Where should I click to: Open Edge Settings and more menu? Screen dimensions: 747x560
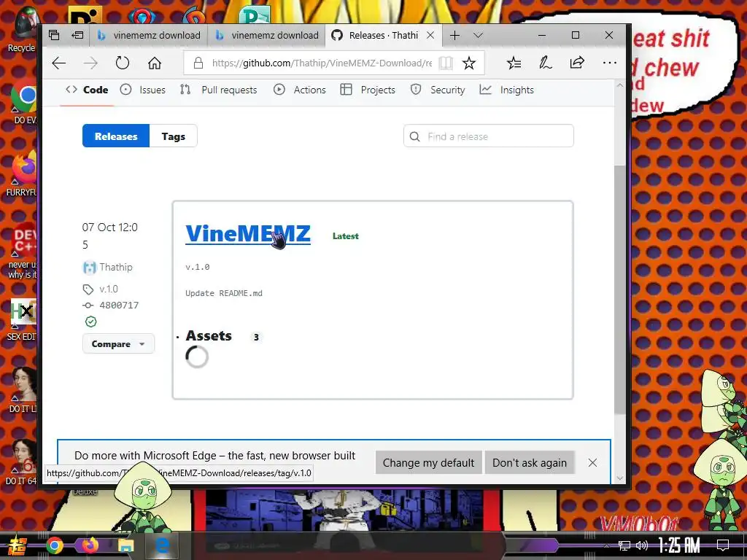(x=609, y=63)
